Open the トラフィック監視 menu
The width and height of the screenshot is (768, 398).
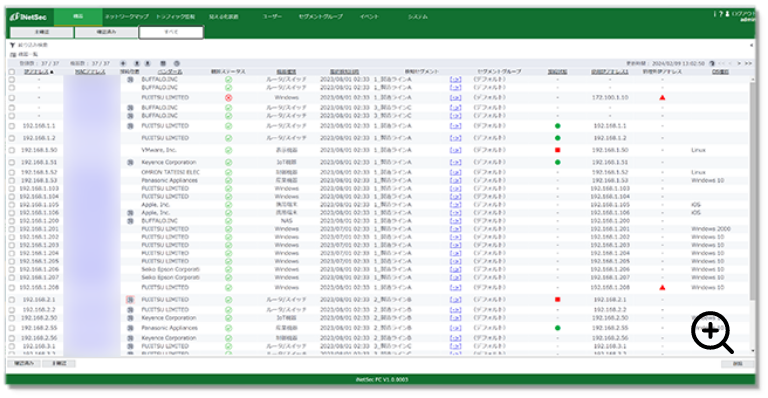pos(175,17)
